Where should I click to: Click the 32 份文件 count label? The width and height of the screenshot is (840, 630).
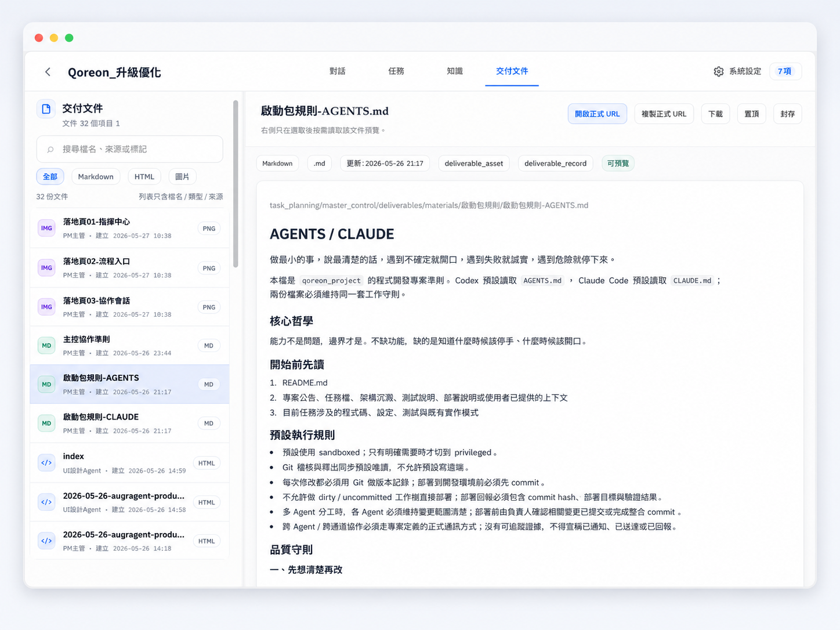(52, 197)
